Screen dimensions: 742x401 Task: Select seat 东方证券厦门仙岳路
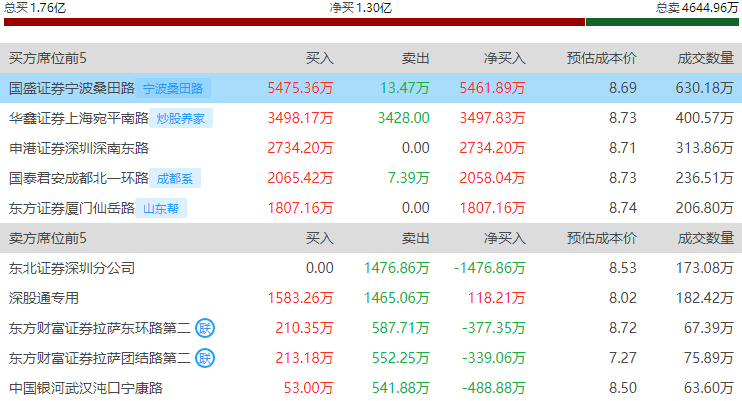coord(71,208)
